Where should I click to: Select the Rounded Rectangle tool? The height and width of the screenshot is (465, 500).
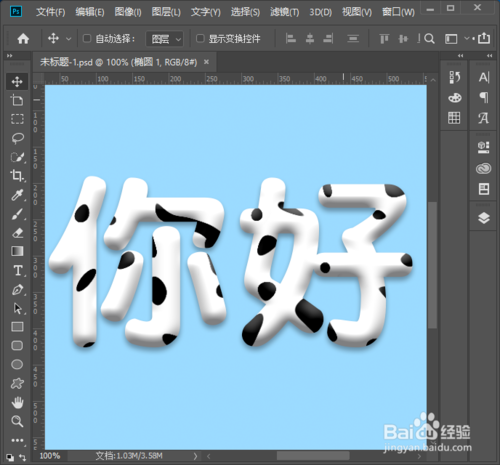pyautogui.click(x=17, y=345)
